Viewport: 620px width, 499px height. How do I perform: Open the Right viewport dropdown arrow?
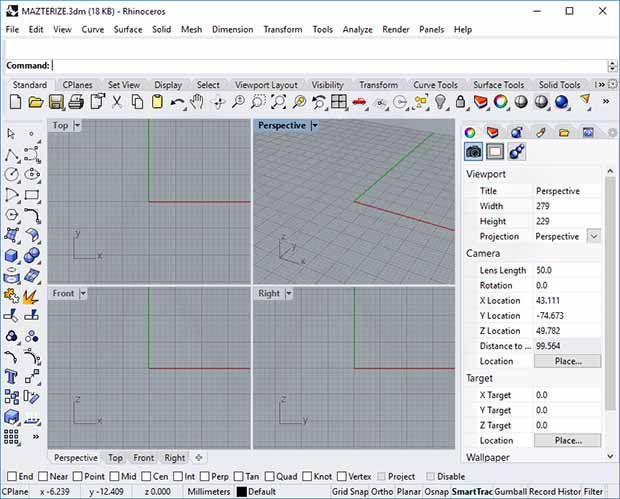click(289, 293)
